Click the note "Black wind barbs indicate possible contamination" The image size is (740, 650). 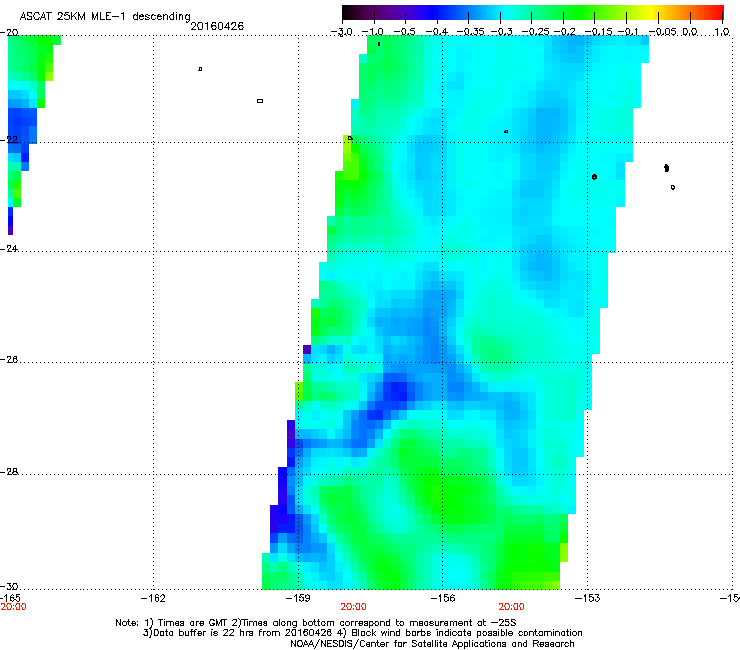(467, 633)
